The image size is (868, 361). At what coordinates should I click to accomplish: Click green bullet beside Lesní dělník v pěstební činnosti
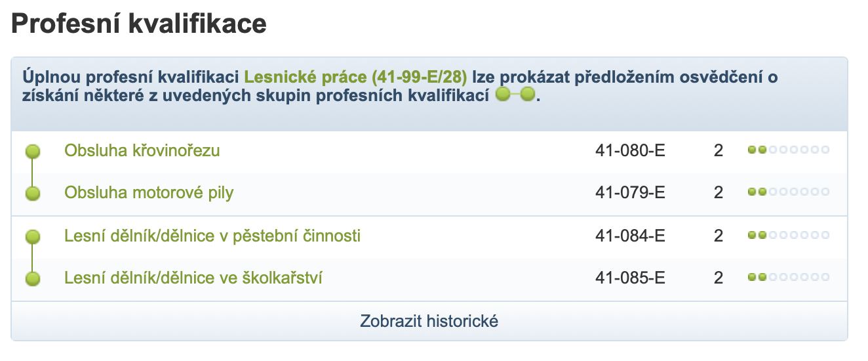click(x=33, y=236)
